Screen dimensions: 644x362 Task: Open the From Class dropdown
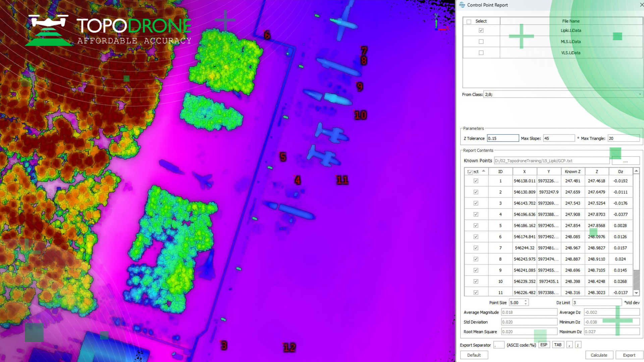(x=640, y=95)
